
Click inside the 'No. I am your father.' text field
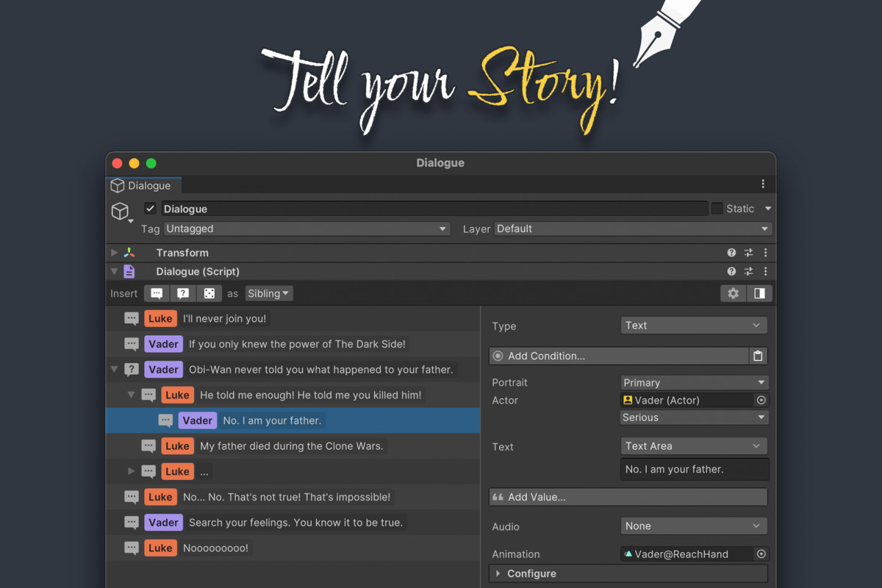pos(694,469)
